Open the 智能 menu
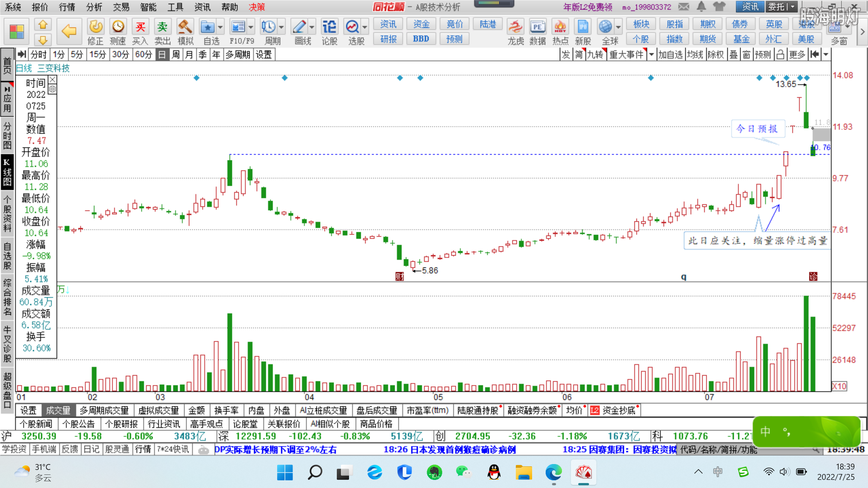 click(148, 7)
